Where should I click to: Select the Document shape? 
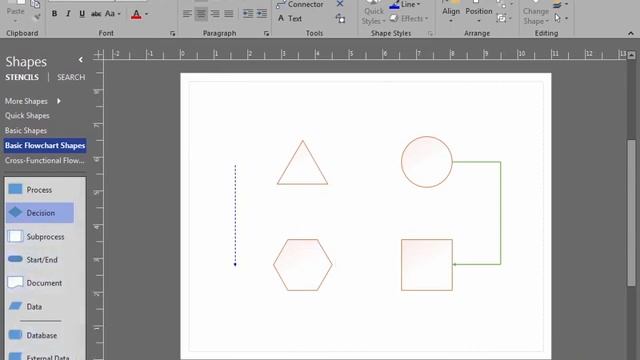coord(35,283)
